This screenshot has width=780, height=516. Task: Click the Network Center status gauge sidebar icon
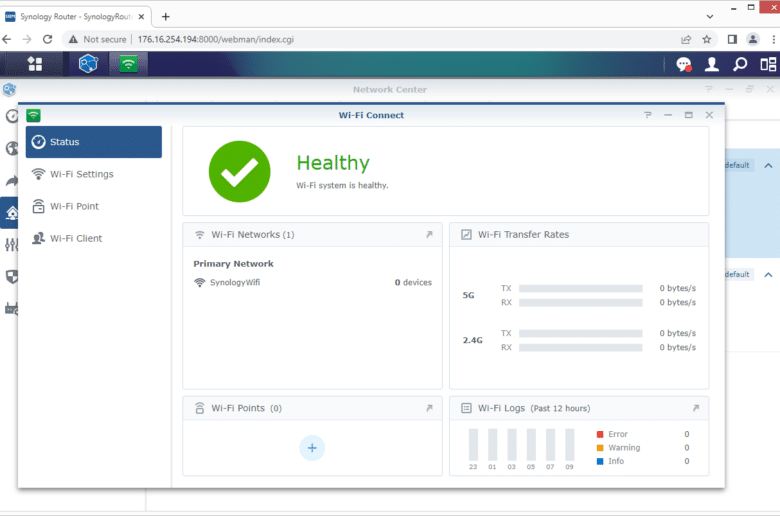12,116
